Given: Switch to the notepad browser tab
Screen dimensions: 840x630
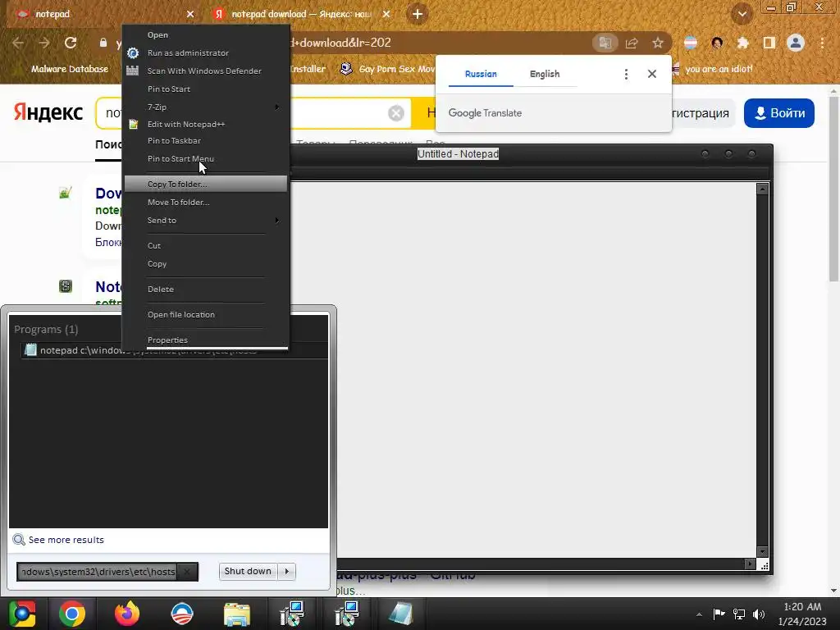Looking at the screenshot, I should tap(102, 14).
